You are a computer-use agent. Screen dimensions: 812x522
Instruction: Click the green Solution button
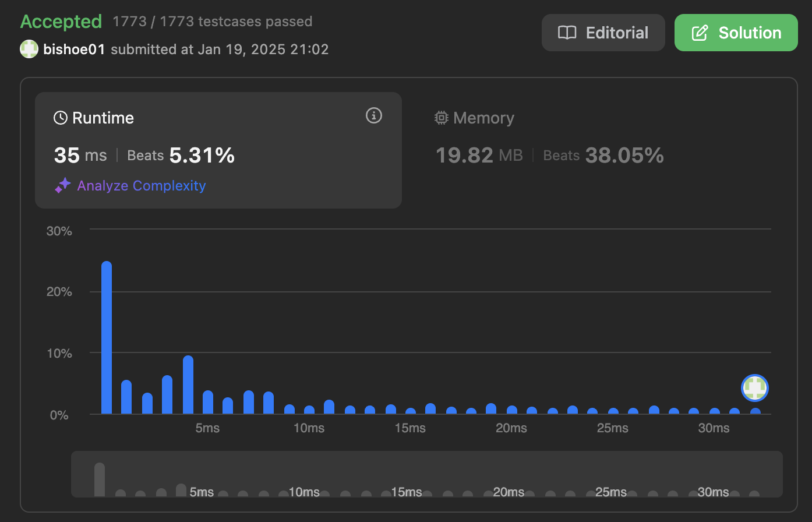(x=736, y=33)
